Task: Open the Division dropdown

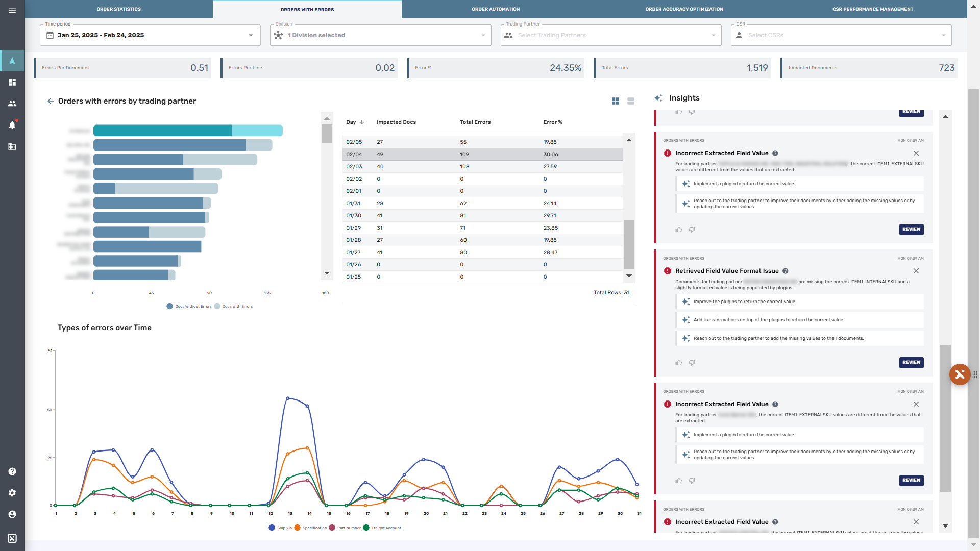Action: coord(380,35)
